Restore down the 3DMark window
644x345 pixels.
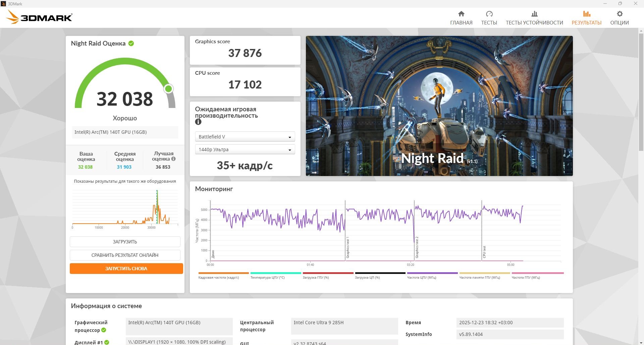[x=620, y=4]
